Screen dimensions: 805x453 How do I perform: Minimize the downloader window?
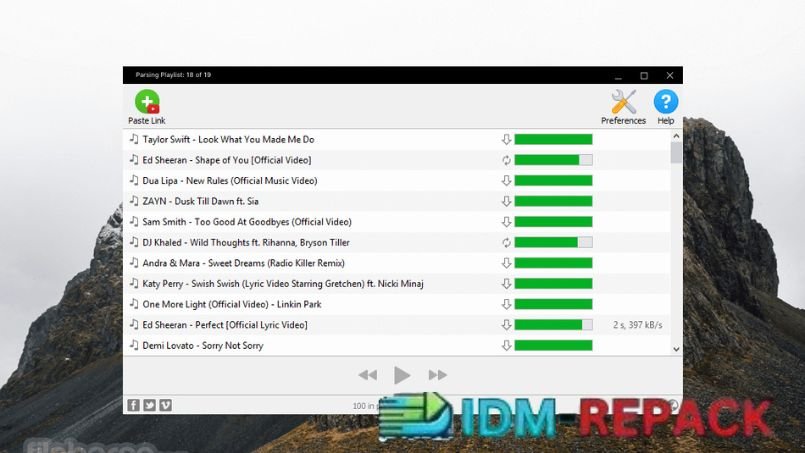click(618, 76)
